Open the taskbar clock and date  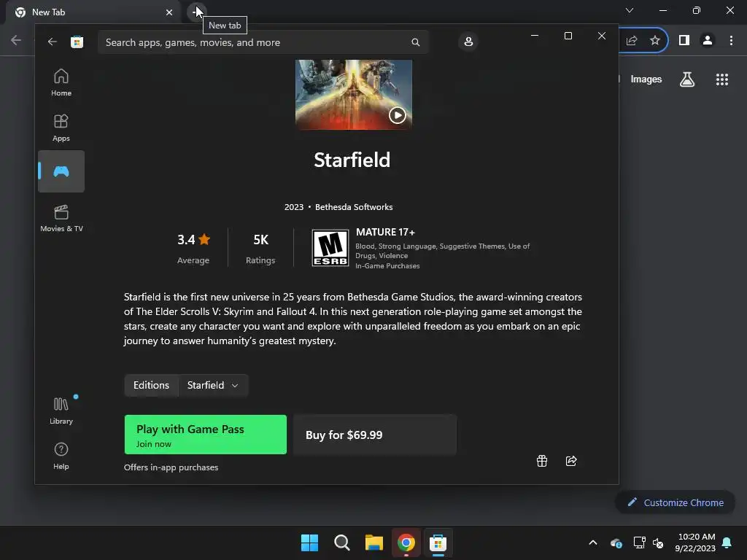(695, 542)
